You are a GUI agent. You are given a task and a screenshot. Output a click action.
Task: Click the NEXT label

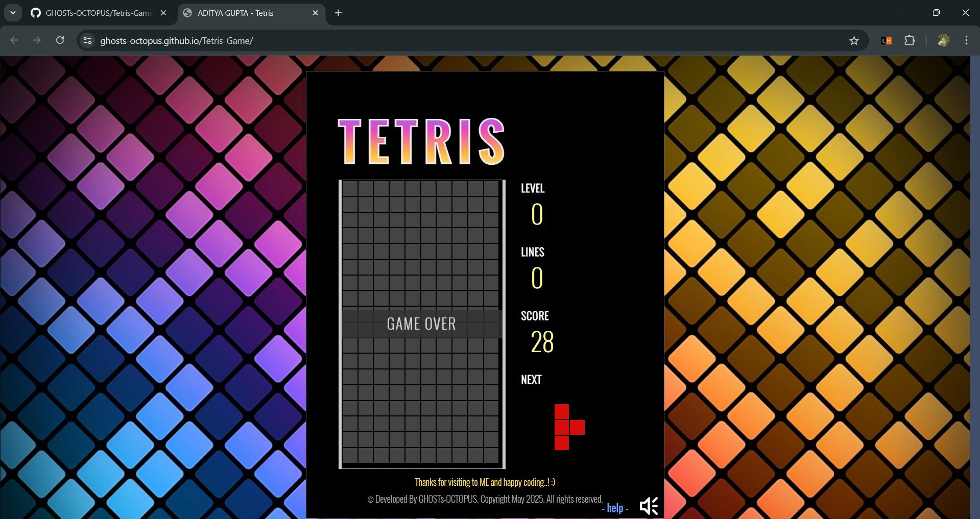(531, 380)
